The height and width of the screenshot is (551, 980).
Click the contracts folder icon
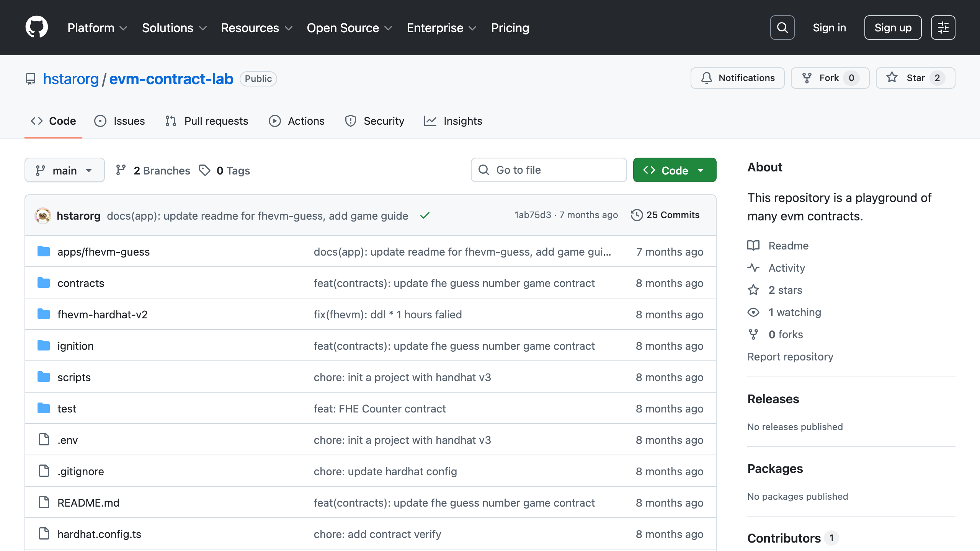[44, 283]
